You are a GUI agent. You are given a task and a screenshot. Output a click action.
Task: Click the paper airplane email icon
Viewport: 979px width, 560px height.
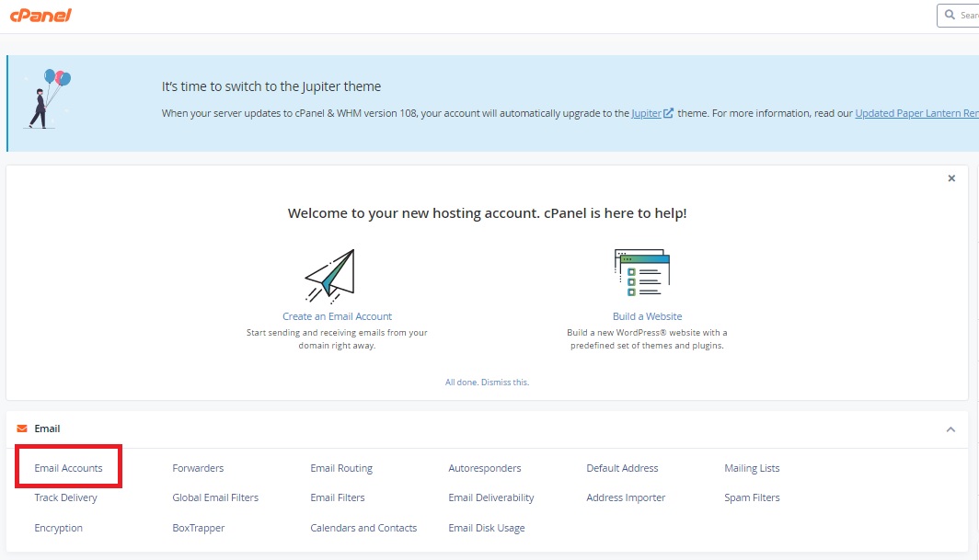coord(329,276)
